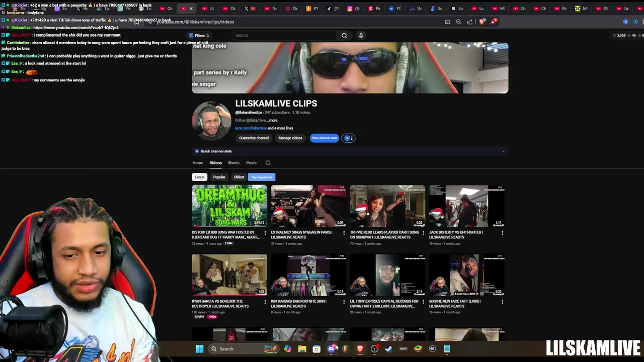Switch to the channel Home tab
Screen dimensions: 644x362
click(198, 163)
